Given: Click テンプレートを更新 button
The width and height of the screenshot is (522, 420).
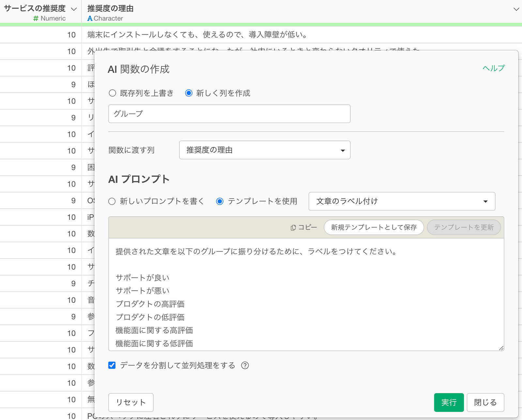Looking at the screenshot, I should [464, 227].
